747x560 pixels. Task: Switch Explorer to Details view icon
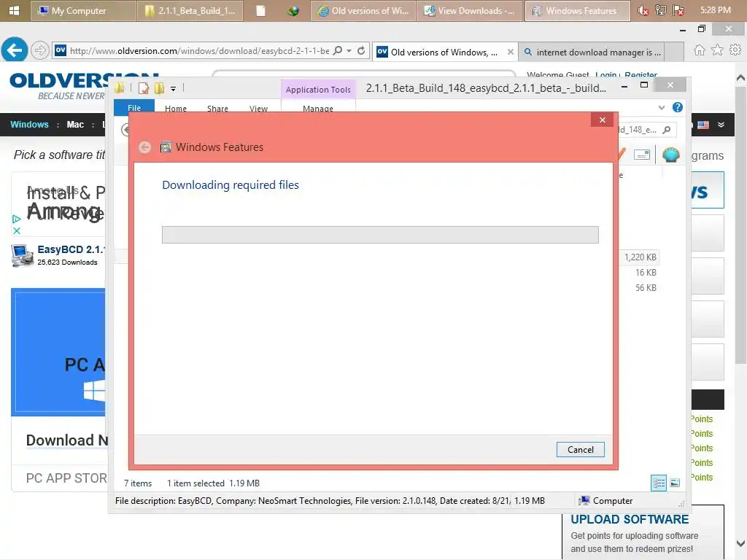(659, 483)
